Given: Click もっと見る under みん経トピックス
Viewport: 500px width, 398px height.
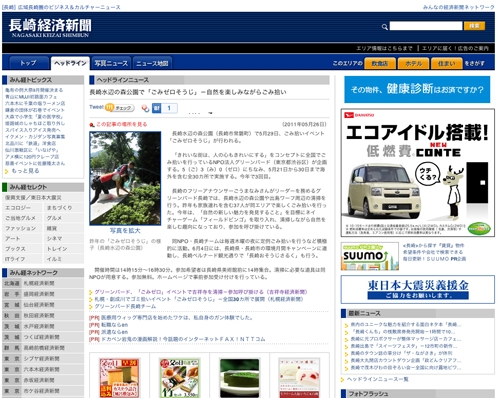Looking at the screenshot, I should [x=25, y=171].
